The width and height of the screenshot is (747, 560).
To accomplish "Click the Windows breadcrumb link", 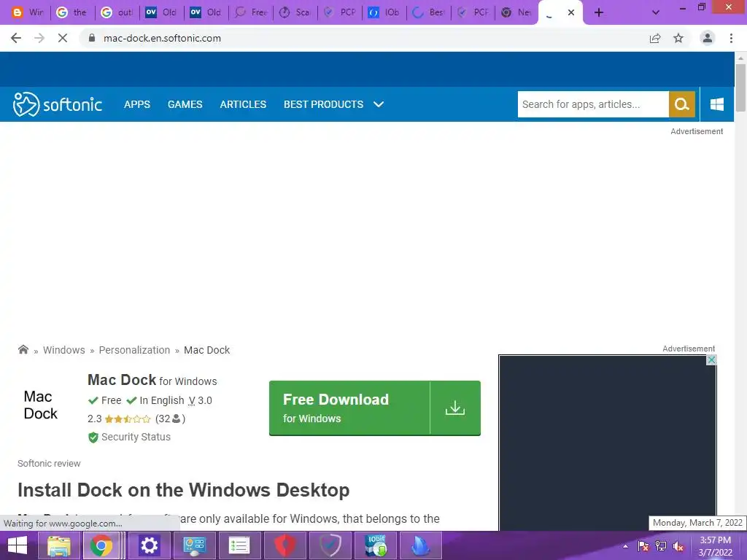I will 64,350.
